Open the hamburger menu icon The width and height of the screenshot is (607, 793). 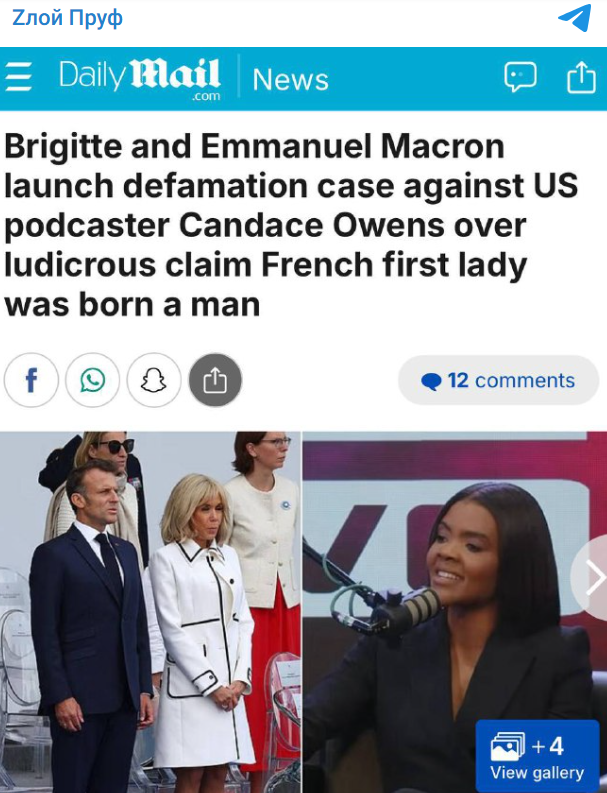[18, 77]
